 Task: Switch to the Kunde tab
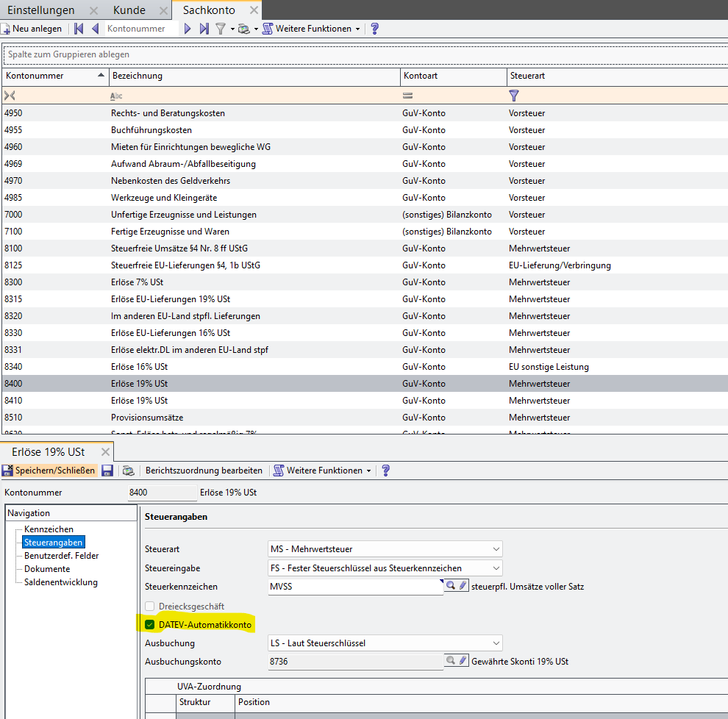(129, 10)
